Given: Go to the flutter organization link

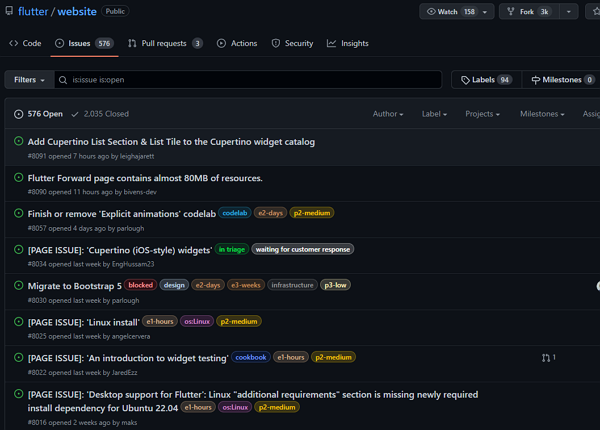Looking at the screenshot, I should (33, 11).
